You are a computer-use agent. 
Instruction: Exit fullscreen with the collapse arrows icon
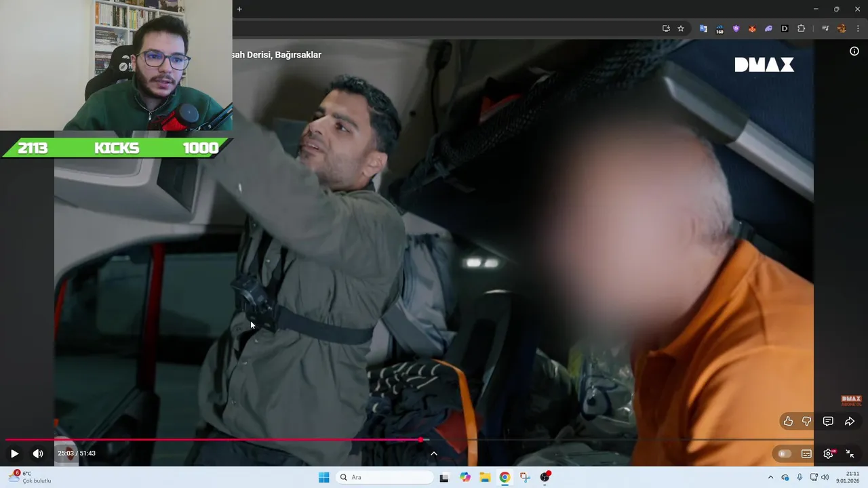tap(850, 453)
